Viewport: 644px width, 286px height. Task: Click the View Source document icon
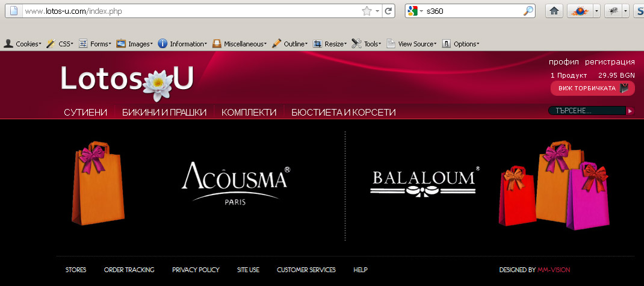point(391,43)
